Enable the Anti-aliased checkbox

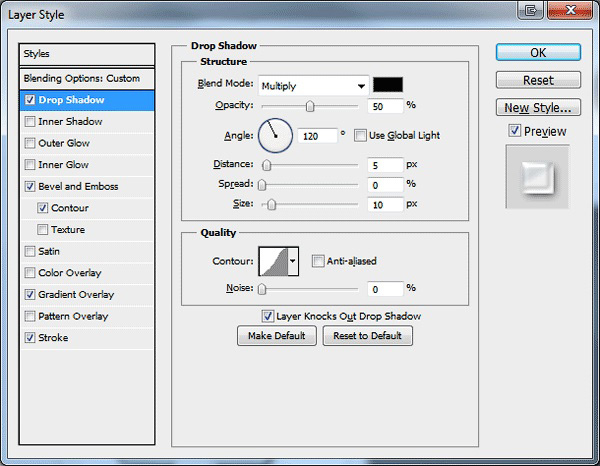point(318,261)
